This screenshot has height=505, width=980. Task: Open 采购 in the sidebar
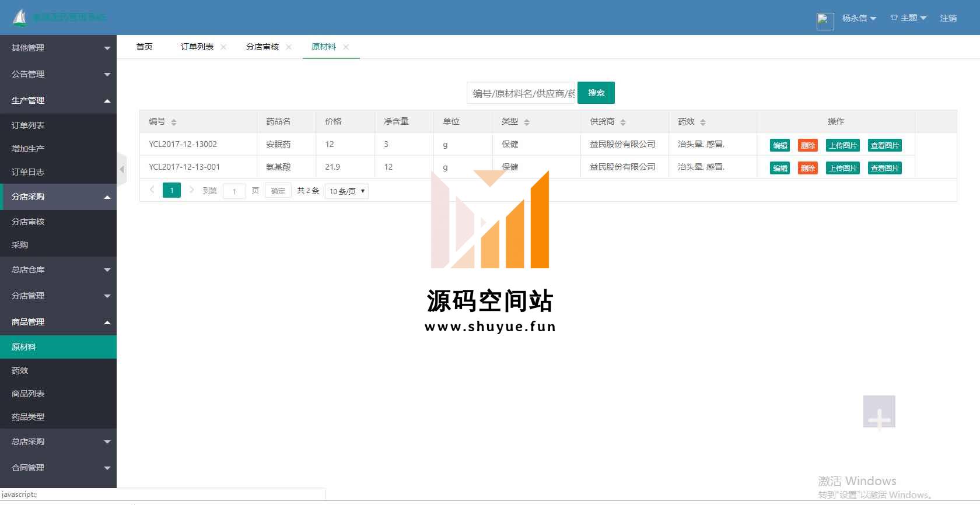(58, 245)
